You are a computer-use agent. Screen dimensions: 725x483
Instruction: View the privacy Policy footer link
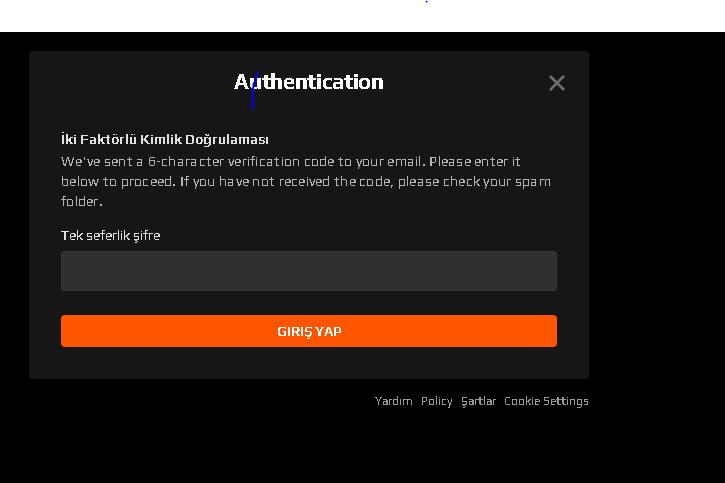tap(436, 401)
